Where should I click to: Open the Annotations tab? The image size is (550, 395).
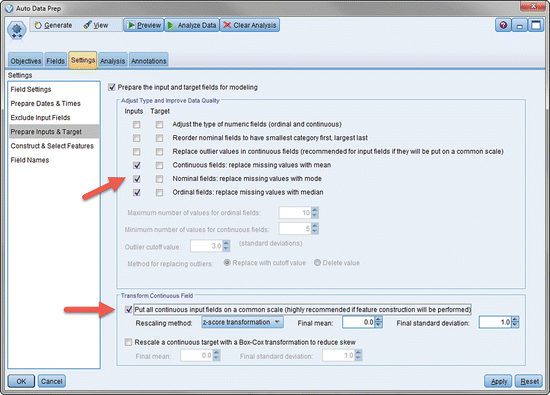click(148, 61)
